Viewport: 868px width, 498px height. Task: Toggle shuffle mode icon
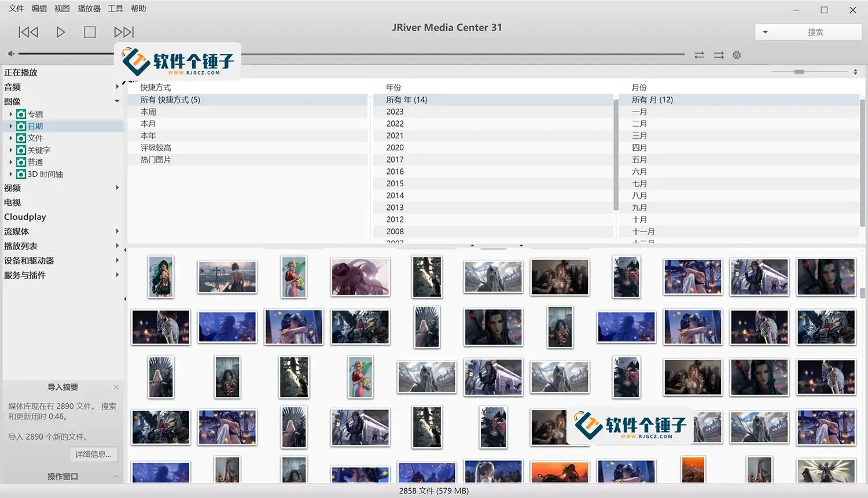pyautogui.click(x=719, y=55)
